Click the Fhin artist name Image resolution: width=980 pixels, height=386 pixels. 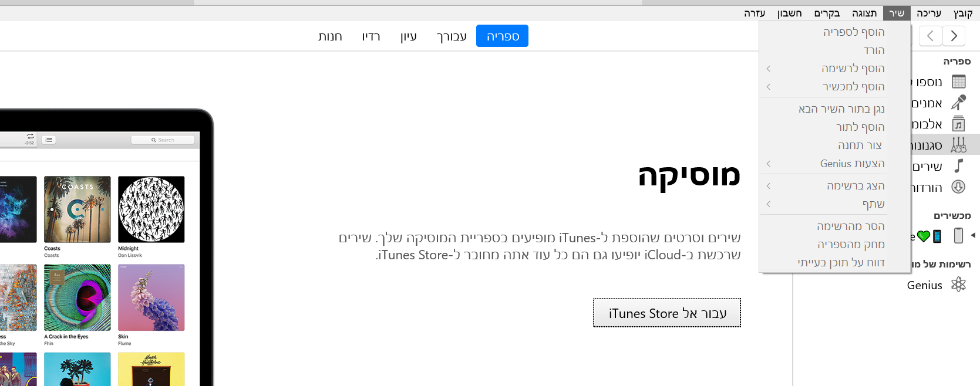49,343
